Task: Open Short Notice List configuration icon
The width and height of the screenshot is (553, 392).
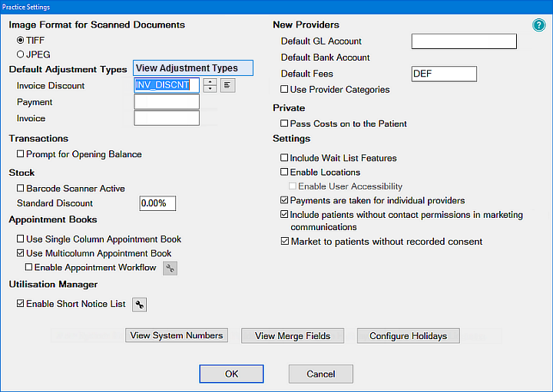Action: coord(139,305)
